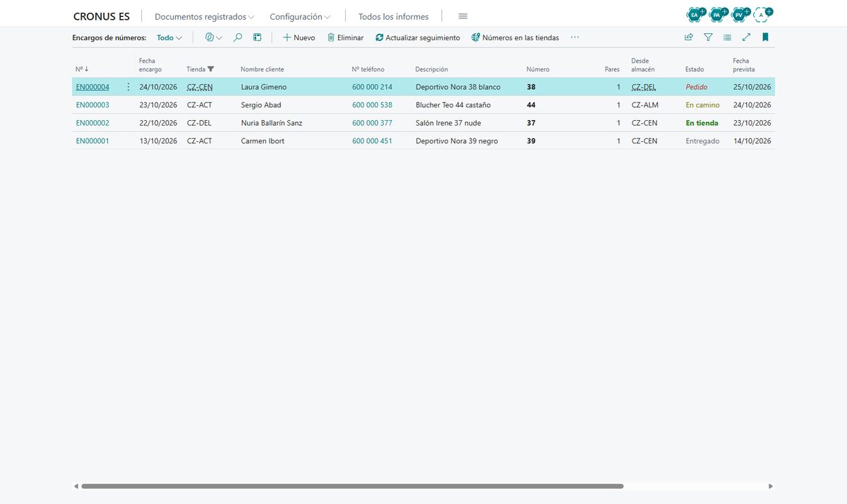The image size is (847, 504).
Task: Click Actualizar seguimiento
Action: pyautogui.click(x=417, y=37)
